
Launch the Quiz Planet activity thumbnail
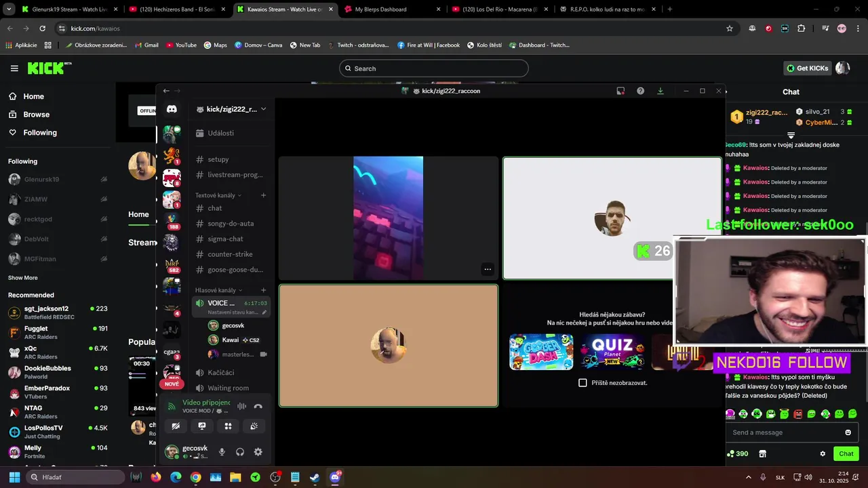612,352
